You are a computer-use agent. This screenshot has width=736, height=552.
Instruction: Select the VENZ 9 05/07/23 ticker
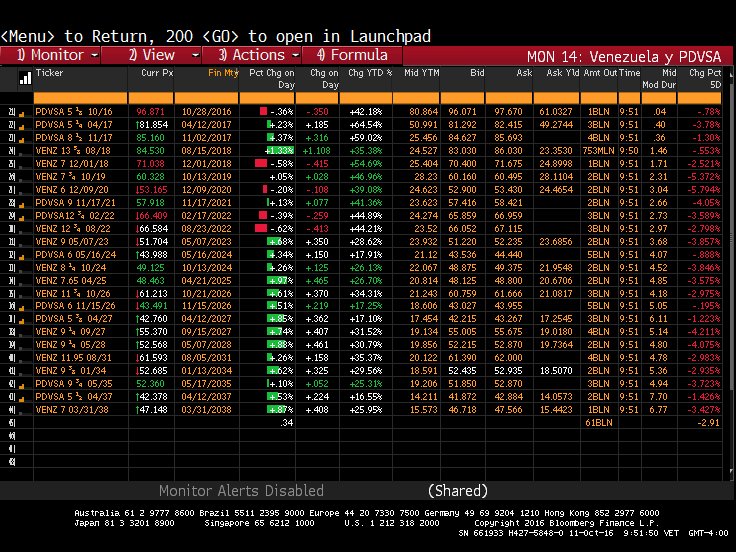[72, 242]
